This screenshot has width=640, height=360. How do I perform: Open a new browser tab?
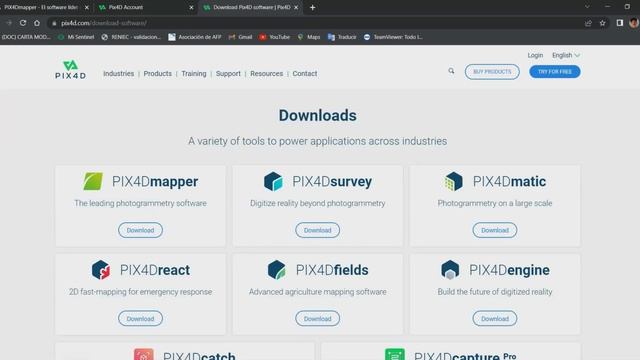point(313,7)
